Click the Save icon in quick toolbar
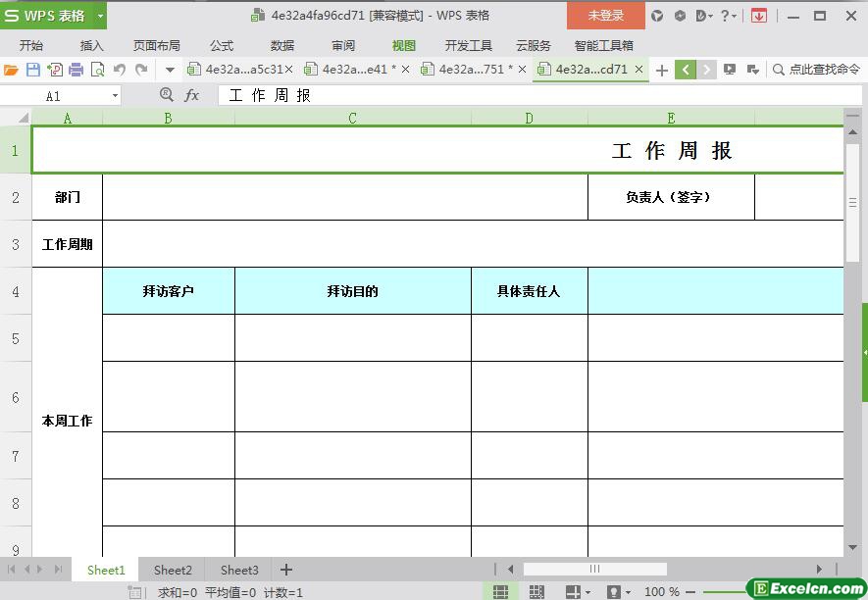Screen dimensions: 868x600 [33, 70]
